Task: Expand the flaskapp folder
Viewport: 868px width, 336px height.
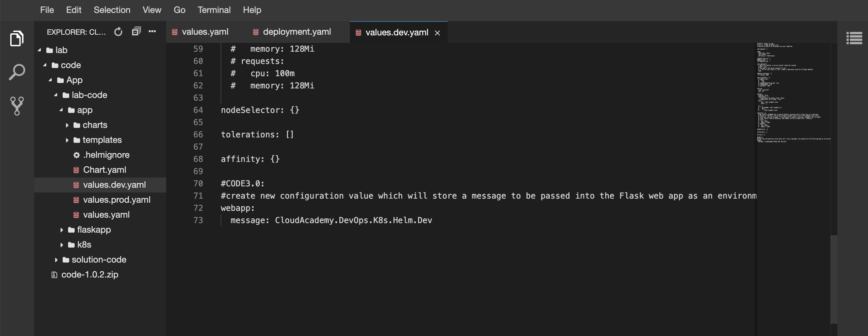Action: pyautogui.click(x=62, y=230)
